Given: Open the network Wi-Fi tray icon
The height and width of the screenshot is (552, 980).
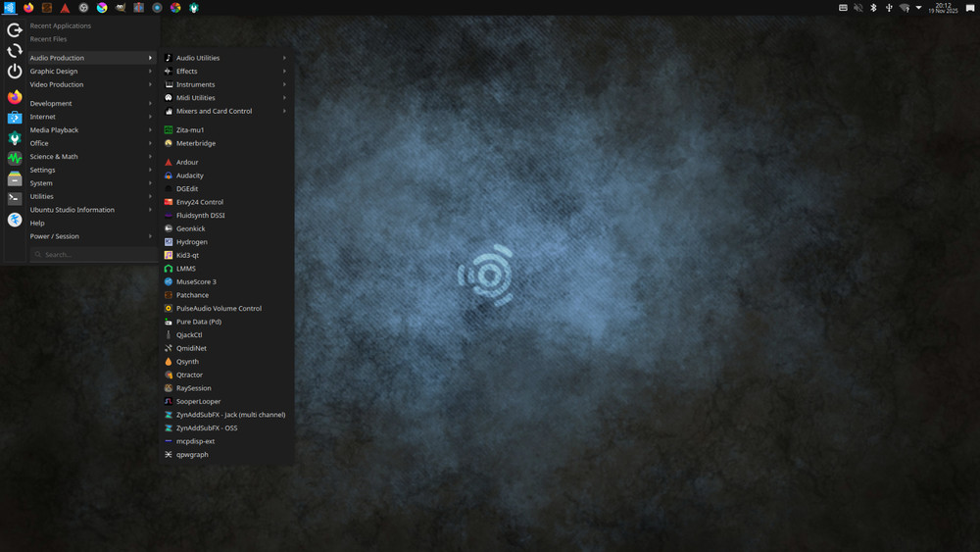Looking at the screenshot, I should [x=904, y=8].
